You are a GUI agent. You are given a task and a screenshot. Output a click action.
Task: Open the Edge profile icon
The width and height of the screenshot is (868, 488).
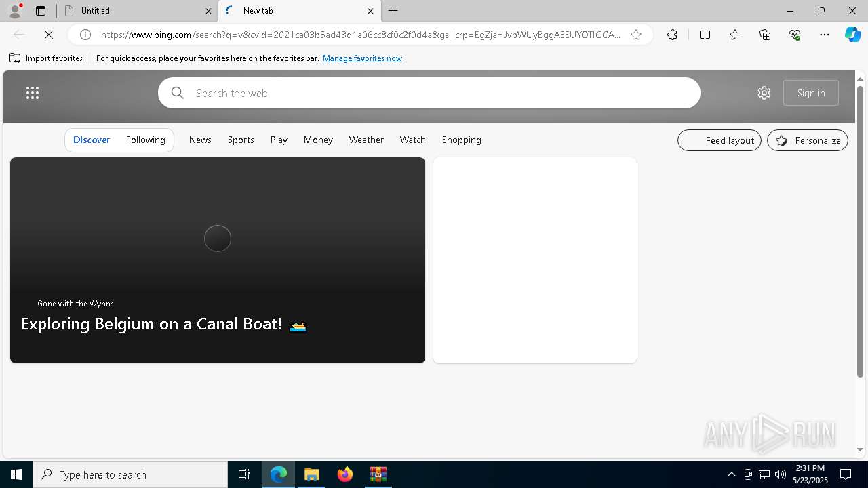14,11
